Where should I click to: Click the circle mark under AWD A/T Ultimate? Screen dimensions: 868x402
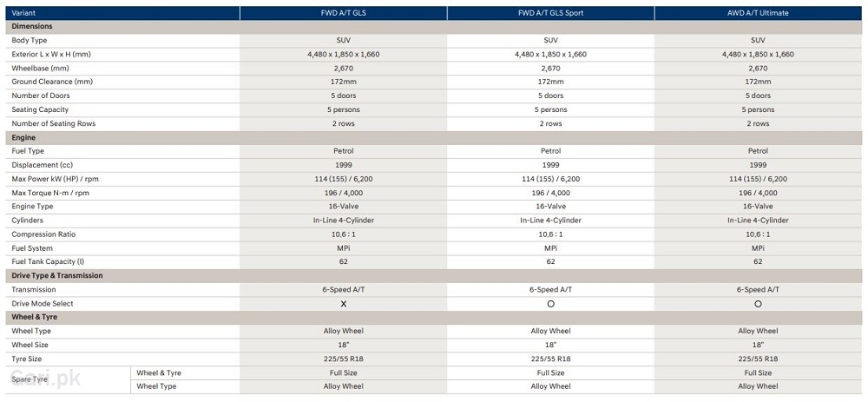(x=758, y=304)
